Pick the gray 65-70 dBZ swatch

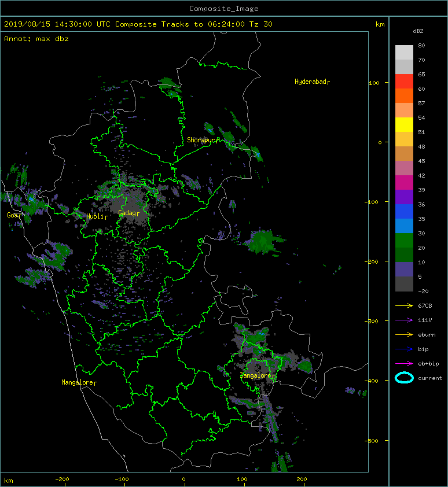click(404, 67)
